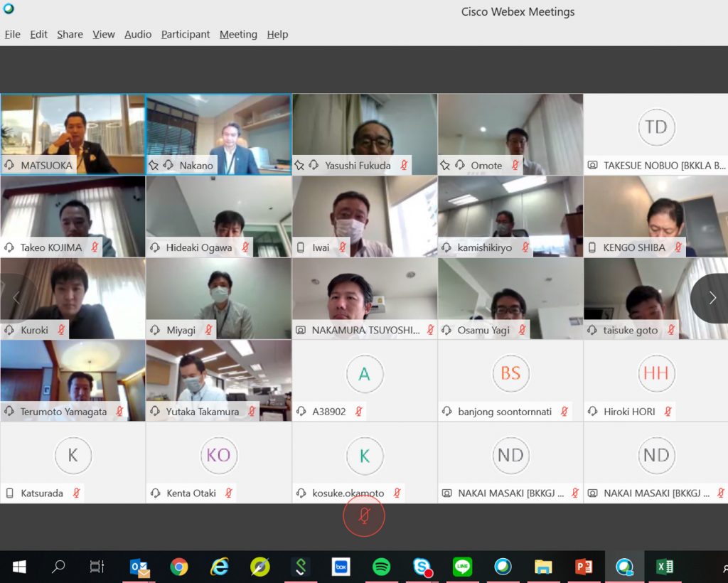Click the BS avatar of banjong soontornnati

pyautogui.click(x=510, y=373)
